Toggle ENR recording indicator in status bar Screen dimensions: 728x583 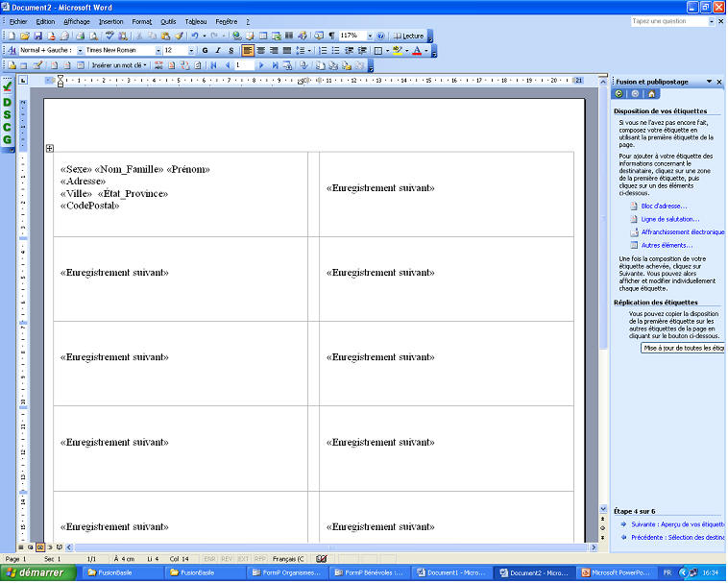[209, 559]
